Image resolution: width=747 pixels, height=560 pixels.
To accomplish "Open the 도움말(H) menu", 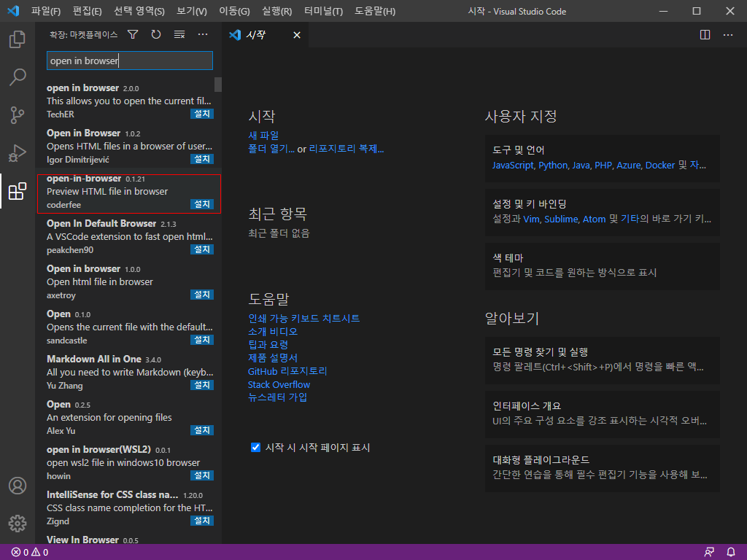I will 375,11.
